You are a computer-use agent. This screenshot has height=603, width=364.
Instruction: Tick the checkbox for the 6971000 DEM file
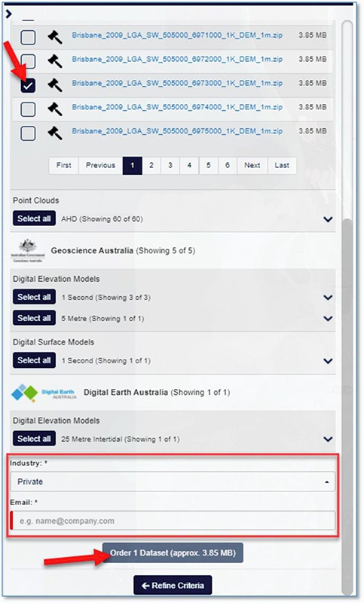point(28,37)
